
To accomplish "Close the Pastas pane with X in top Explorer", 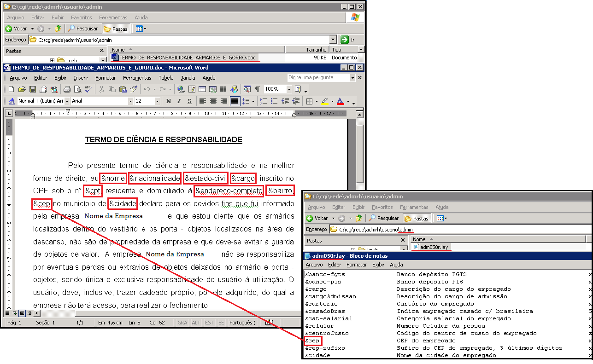I will click(x=102, y=51).
